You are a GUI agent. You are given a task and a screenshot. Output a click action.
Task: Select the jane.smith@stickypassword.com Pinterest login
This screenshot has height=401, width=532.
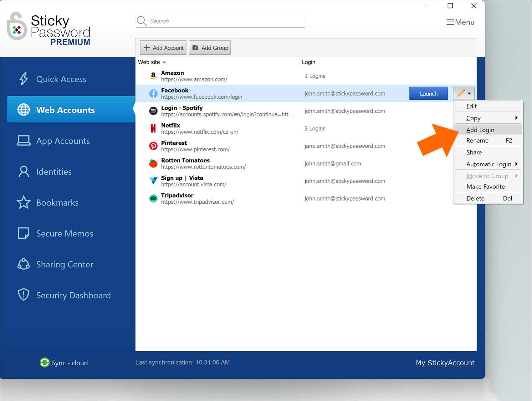[345, 146]
